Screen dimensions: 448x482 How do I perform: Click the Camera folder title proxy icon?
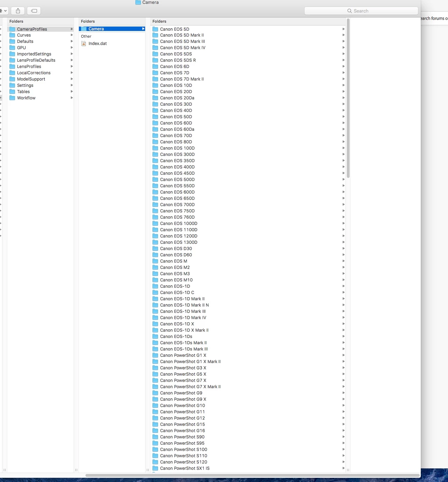coord(138,2)
